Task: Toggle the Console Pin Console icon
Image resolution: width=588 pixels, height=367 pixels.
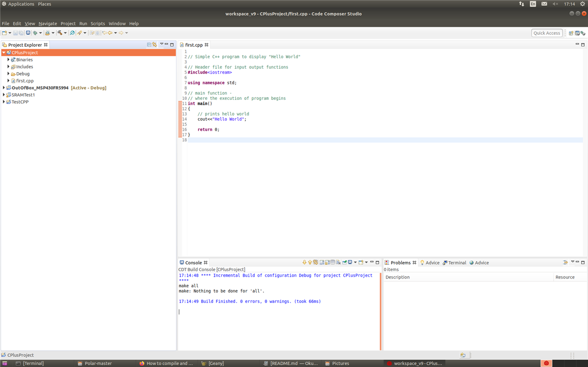Action: (344, 262)
